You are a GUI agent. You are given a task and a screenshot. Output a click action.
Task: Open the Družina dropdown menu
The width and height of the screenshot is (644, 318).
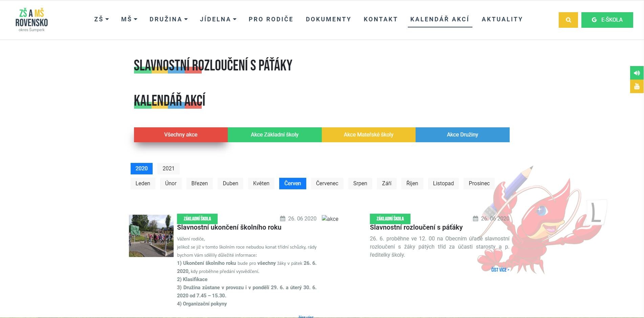click(x=168, y=19)
